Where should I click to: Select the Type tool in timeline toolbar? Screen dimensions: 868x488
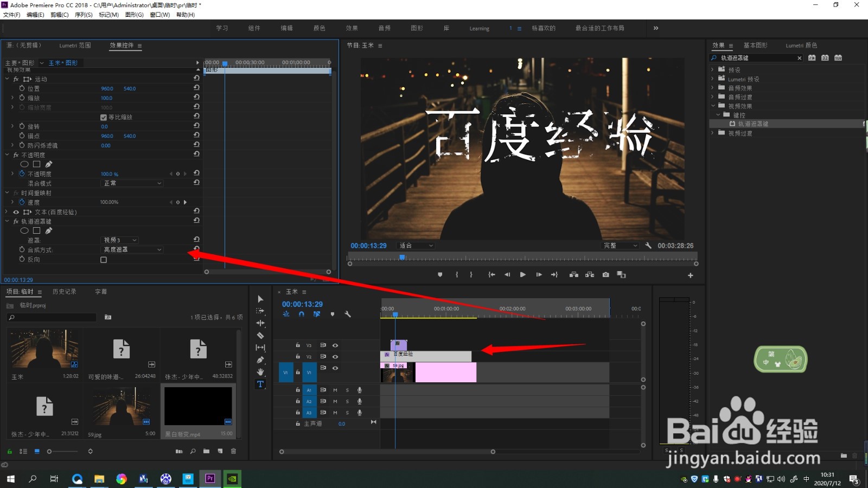click(x=260, y=383)
